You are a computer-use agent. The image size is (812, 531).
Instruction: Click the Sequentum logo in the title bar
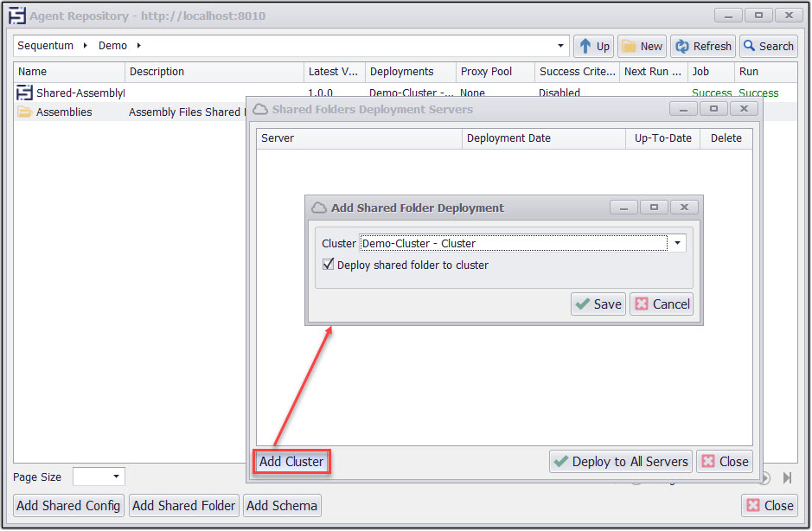[15, 15]
